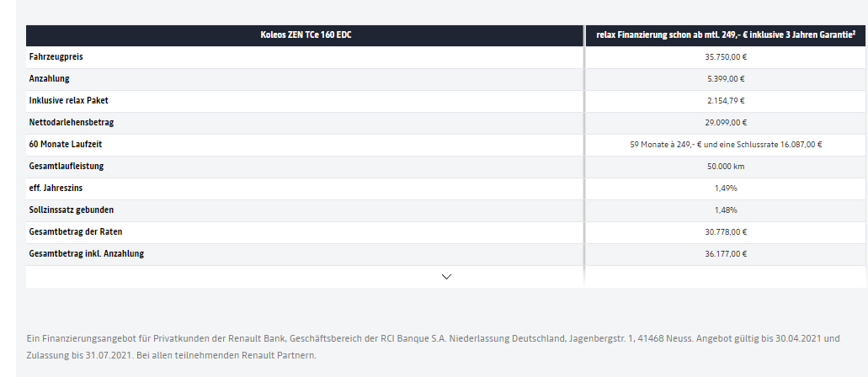Select the Gesamtbetrag der Raten label
868x377 pixels.
pyautogui.click(x=76, y=231)
